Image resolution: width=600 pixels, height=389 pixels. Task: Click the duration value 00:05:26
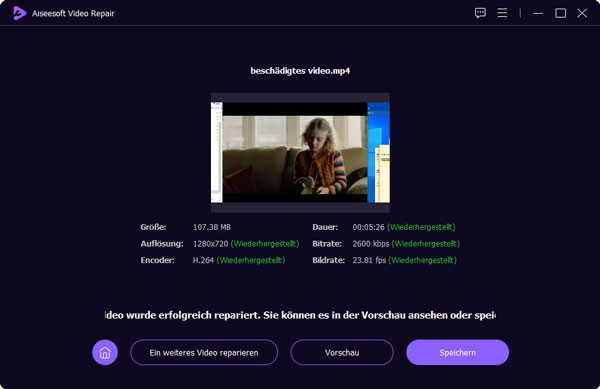(x=368, y=227)
